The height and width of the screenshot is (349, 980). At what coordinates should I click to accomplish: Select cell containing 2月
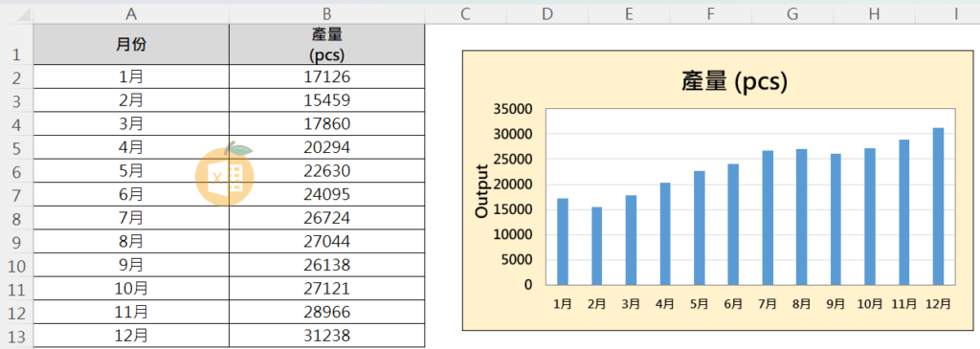point(131,99)
